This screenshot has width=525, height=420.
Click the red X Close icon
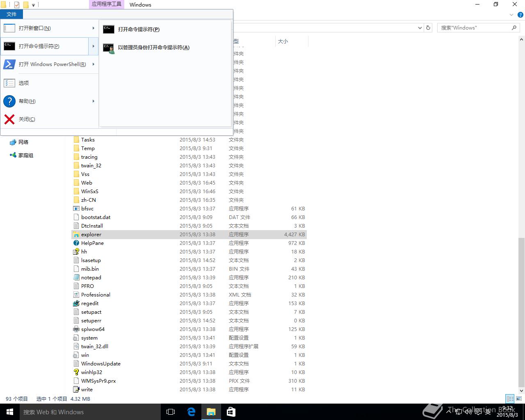9,119
